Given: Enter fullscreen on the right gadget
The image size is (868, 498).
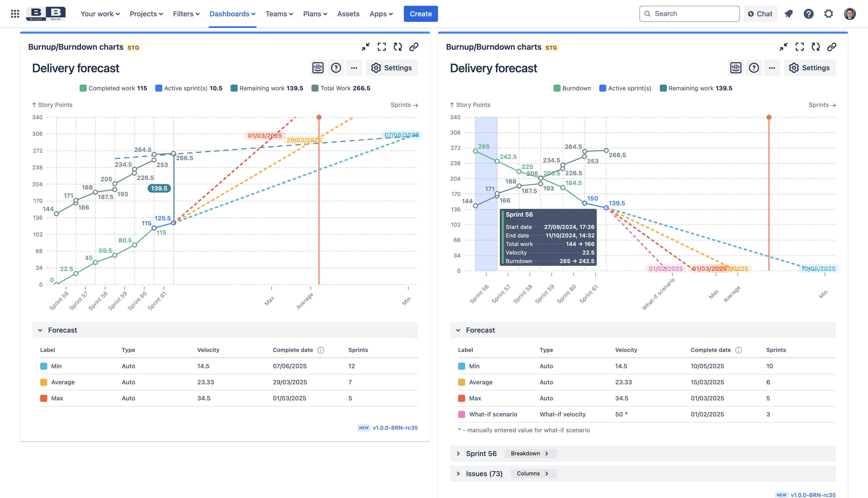Looking at the screenshot, I should (800, 47).
